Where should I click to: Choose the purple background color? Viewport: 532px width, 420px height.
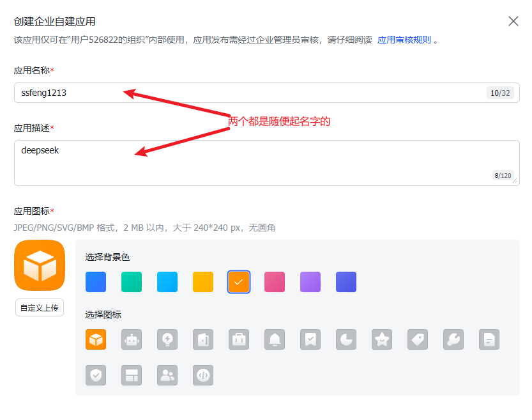point(310,282)
